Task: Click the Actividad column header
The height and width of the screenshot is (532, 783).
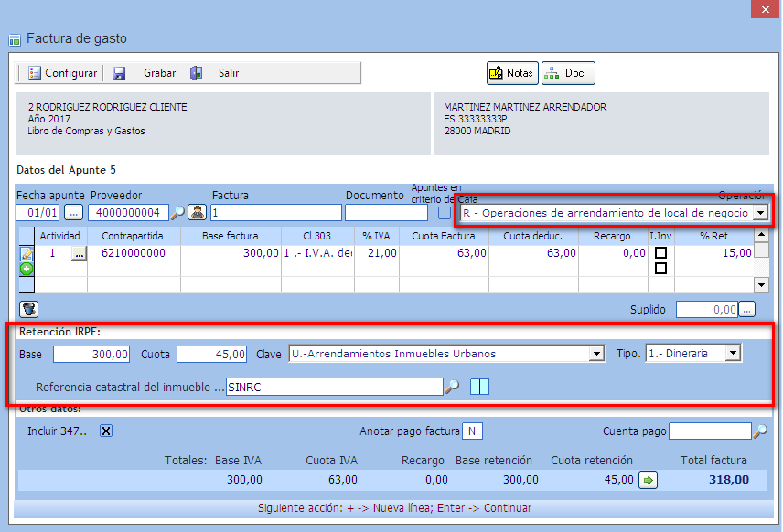Action: coord(60,236)
